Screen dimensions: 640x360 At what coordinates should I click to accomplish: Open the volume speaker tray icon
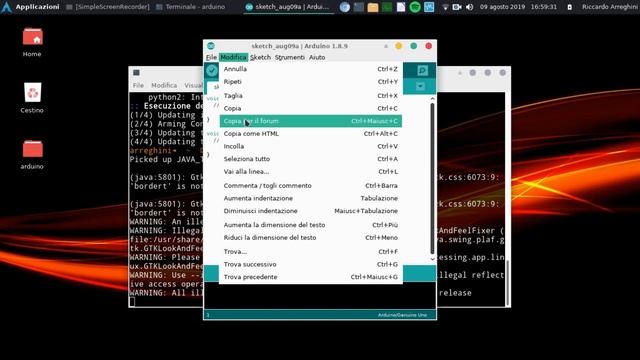(x=470, y=7)
